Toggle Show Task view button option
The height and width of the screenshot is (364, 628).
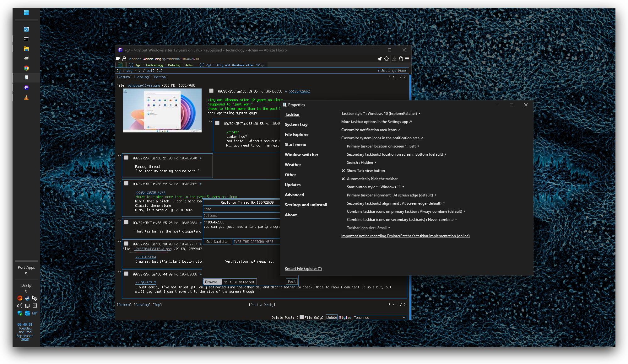click(363, 171)
